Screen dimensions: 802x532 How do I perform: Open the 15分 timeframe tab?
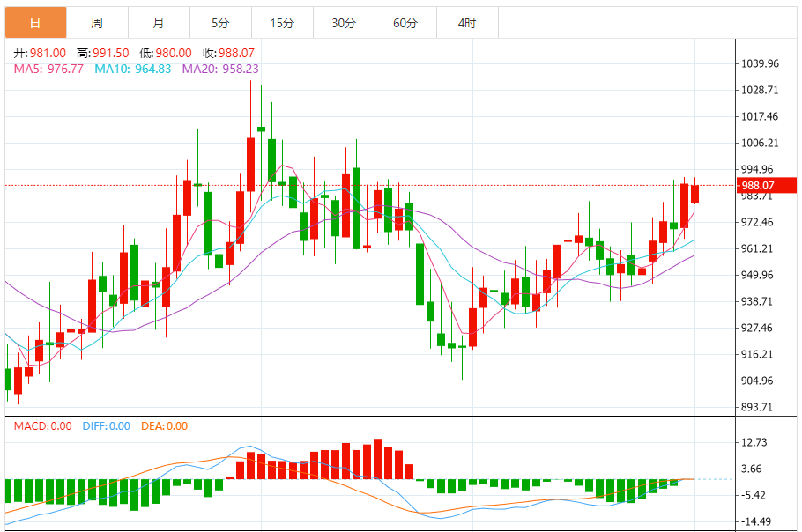tap(282, 23)
